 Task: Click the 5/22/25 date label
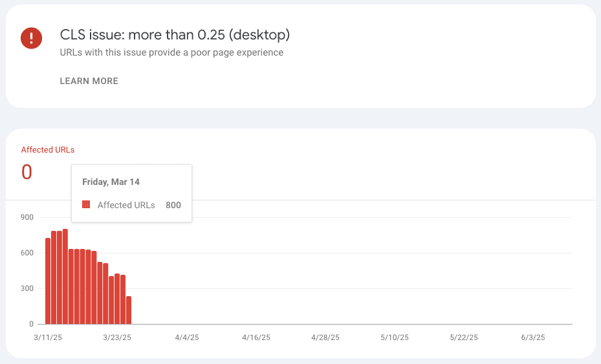pos(464,337)
